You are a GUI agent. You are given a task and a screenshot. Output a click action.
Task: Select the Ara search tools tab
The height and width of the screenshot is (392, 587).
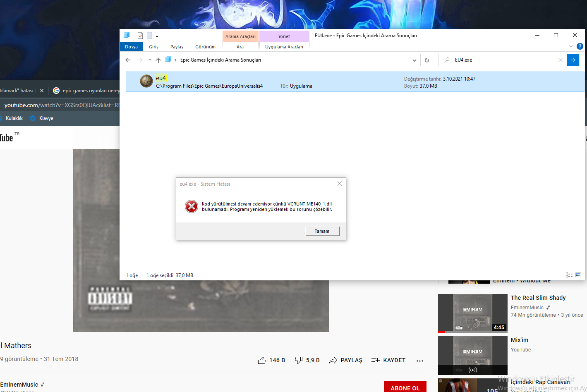(x=240, y=47)
